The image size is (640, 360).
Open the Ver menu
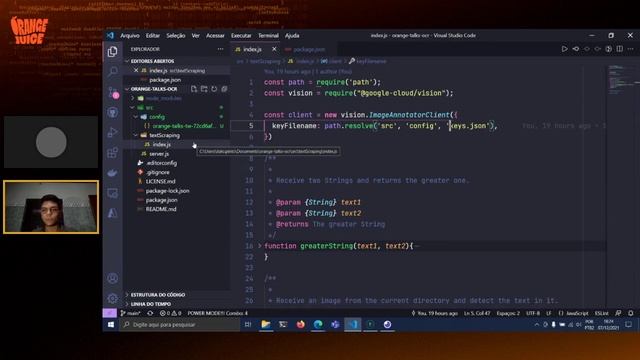196,36
